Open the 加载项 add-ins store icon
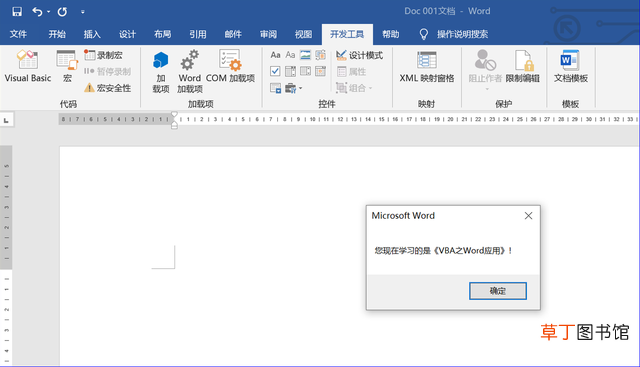This screenshot has height=367, width=640. (x=160, y=71)
